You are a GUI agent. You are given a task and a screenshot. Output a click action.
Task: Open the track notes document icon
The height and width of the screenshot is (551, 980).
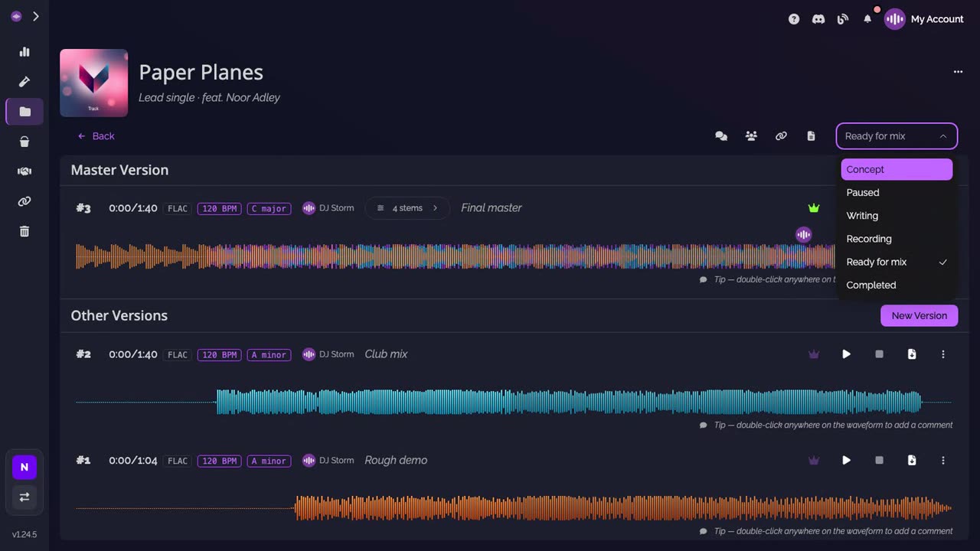pos(811,136)
